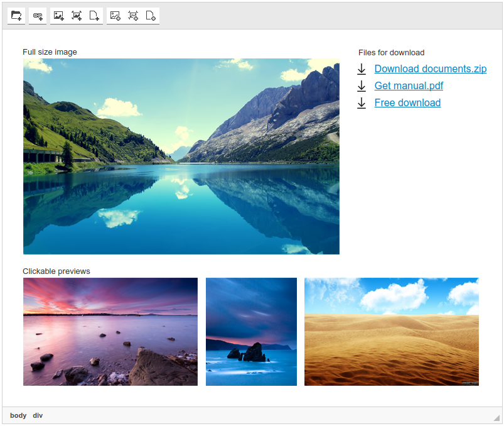Select the div element in path bar
Viewport: 504px width, 426px height.
pos(38,415)
